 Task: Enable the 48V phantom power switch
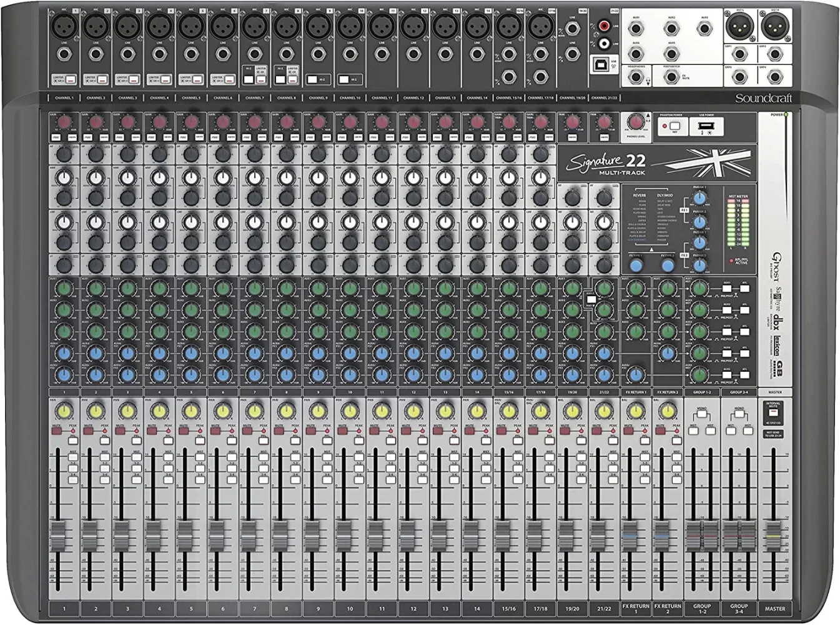[x=674, y=127]
